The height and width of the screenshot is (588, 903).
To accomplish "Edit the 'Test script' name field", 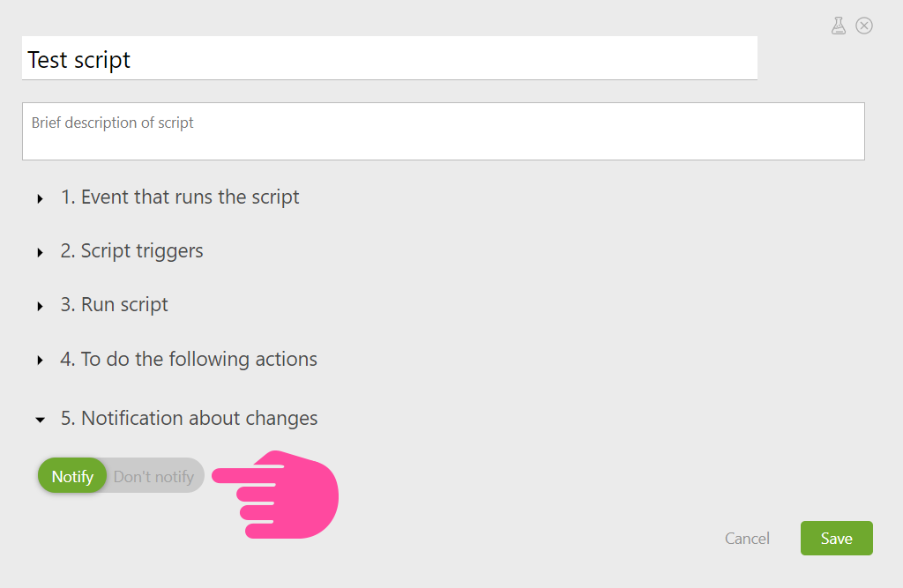I will [x=389, y=58].
